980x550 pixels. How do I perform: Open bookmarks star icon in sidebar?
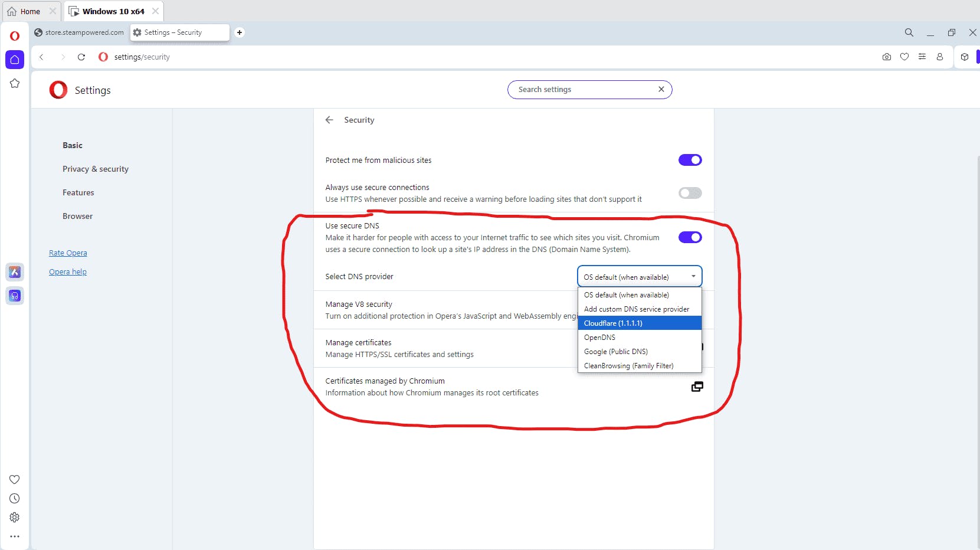pyautogui.click(x=15, y=83)
